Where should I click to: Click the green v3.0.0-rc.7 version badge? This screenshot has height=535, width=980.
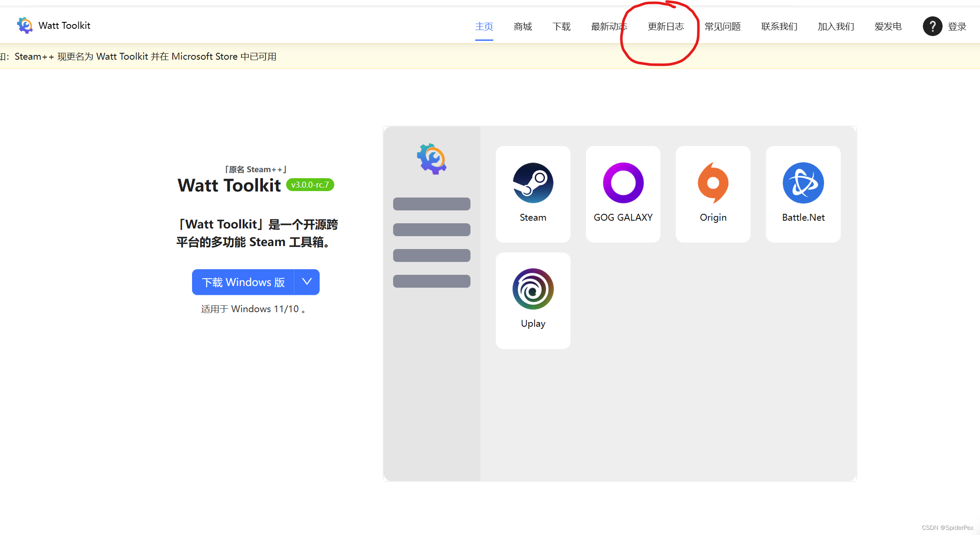[x=310, y=185]
